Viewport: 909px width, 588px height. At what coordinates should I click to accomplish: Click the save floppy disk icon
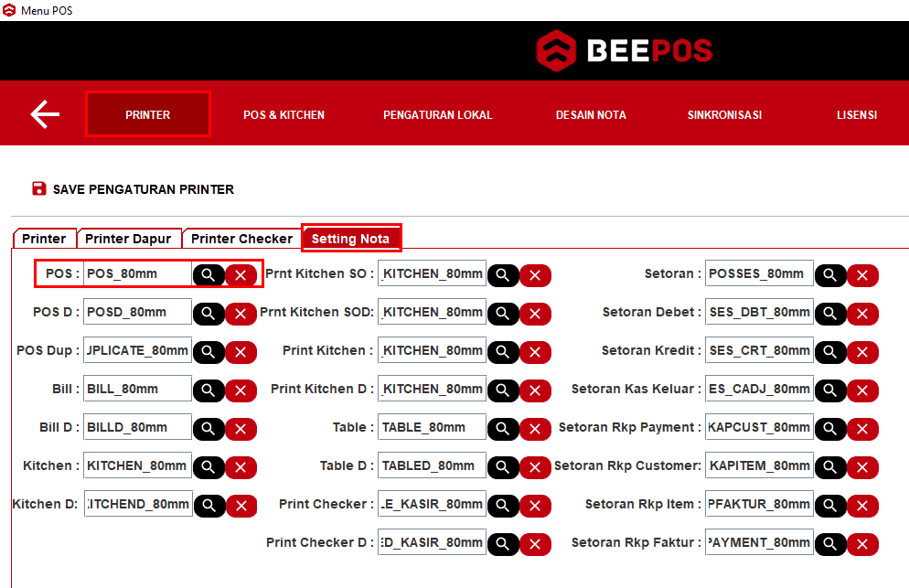(x=38, y=189)
